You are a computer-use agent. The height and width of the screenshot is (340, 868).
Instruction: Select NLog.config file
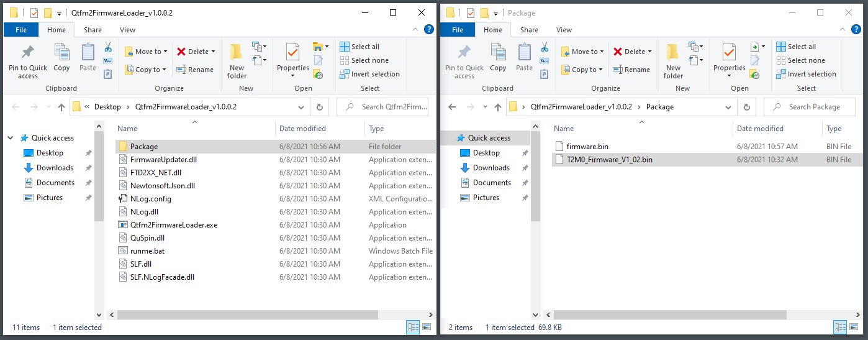[151, 199]
